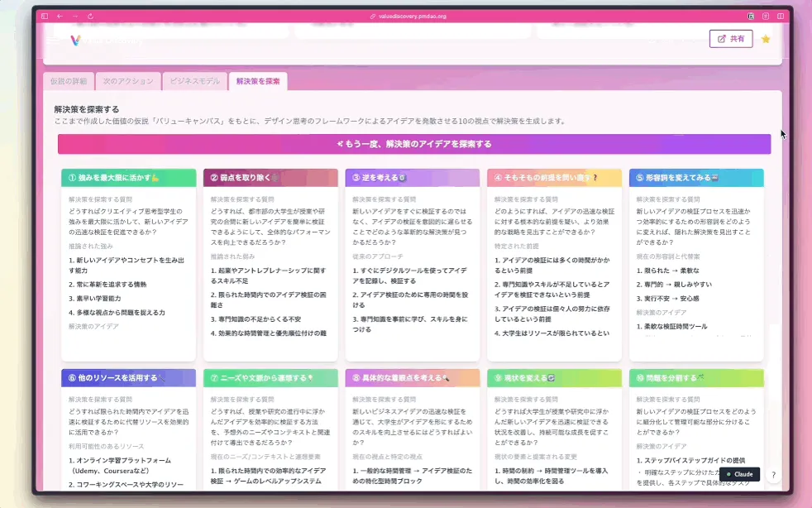The height and width of the screenshot is (508, 812).
Task: Reload the page with the refresh icon
Action: [x=90, y=16]
